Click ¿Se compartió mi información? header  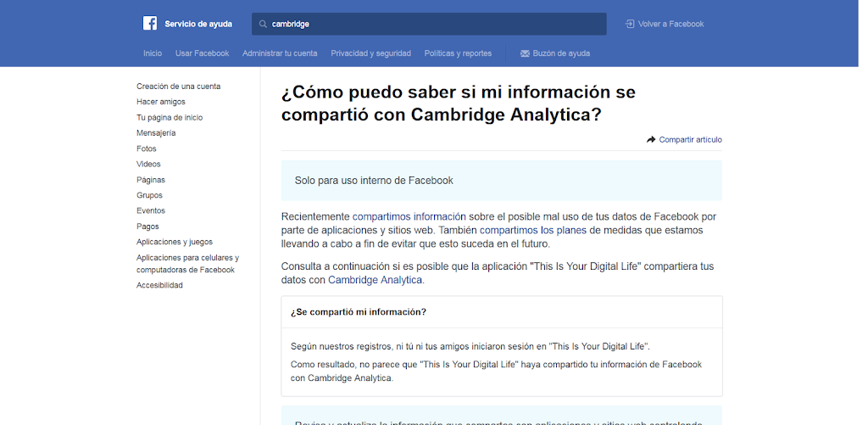click(x=359, y=312)
